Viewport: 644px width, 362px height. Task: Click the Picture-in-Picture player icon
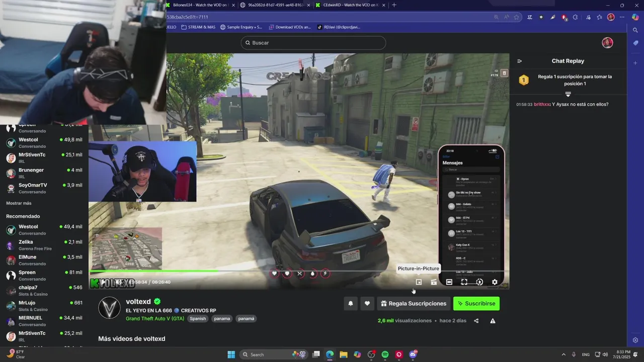[x=419, y=282]
